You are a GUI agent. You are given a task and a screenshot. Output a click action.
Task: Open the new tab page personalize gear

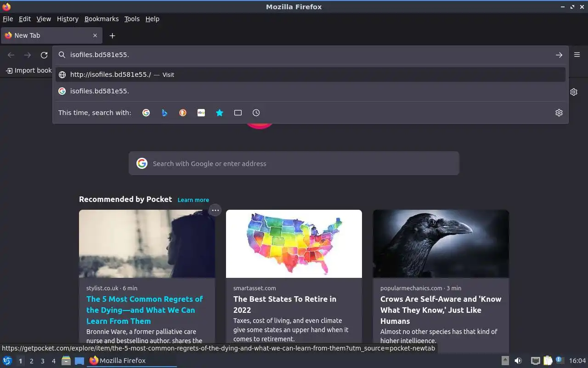574,92
